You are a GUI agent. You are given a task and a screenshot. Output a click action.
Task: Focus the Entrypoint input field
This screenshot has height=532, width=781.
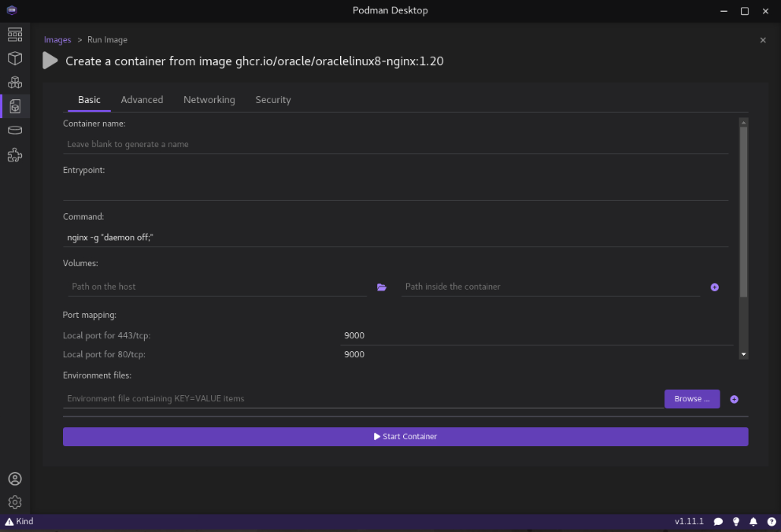395,190
